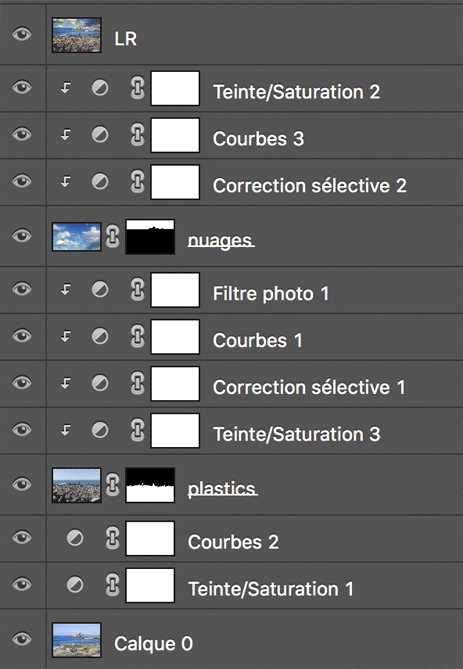
Task: Click chain link icon on plastics layer
Action: pyautogui.click(x=112, y=485)
